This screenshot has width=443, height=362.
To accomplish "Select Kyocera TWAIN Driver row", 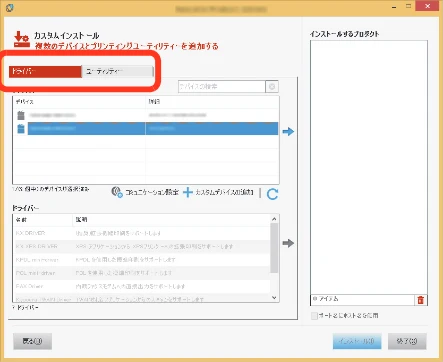I will [x=142, y=299].
